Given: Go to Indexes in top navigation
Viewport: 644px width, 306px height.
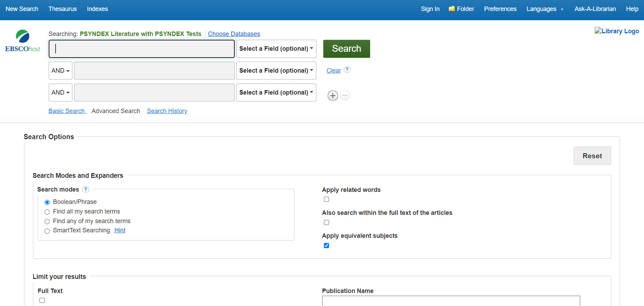Looking at the screenshot, I should [97, 9].
